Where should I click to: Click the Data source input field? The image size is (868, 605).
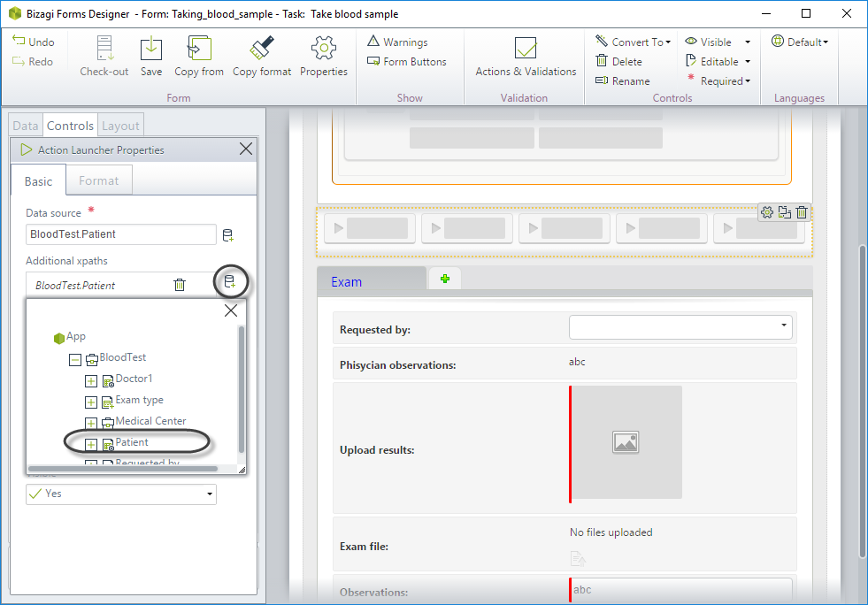pyautogui.click(x=120, y=234)
